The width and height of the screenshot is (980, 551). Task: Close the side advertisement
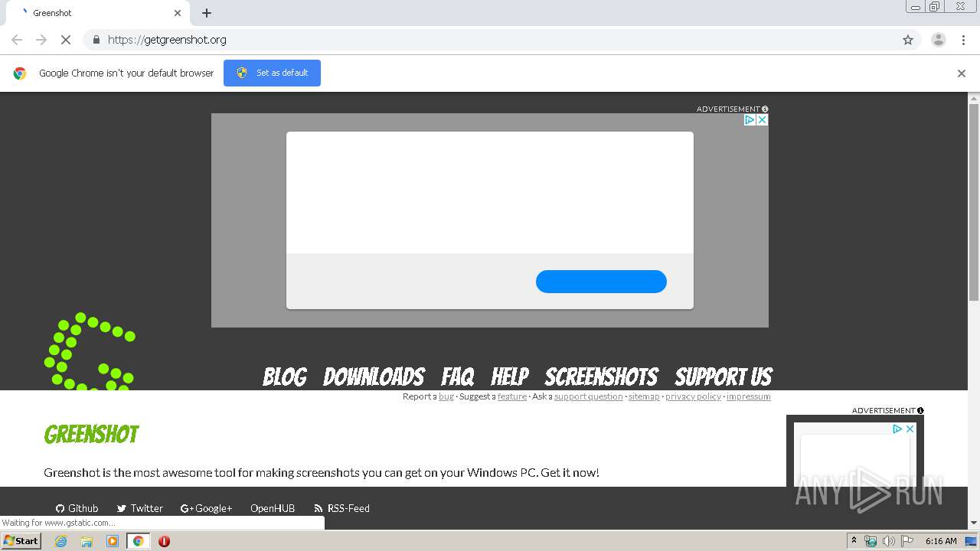tap(910, 429)
